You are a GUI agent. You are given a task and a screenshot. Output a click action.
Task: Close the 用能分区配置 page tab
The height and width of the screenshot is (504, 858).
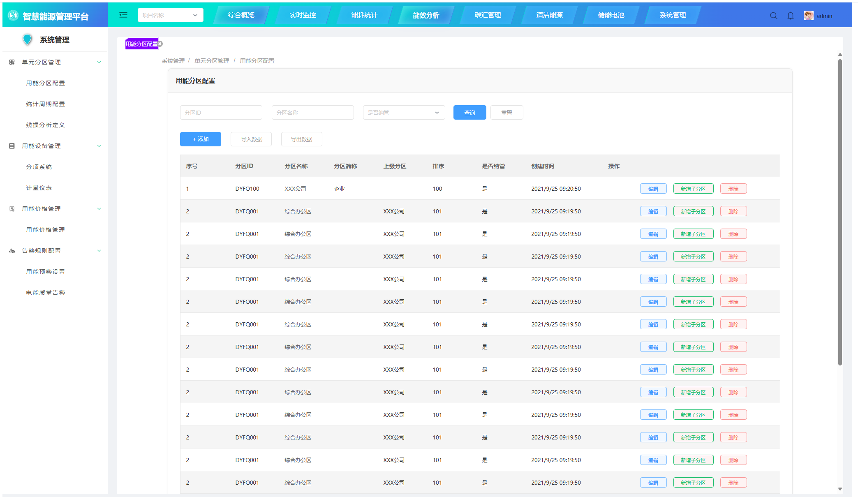(160, 44)
